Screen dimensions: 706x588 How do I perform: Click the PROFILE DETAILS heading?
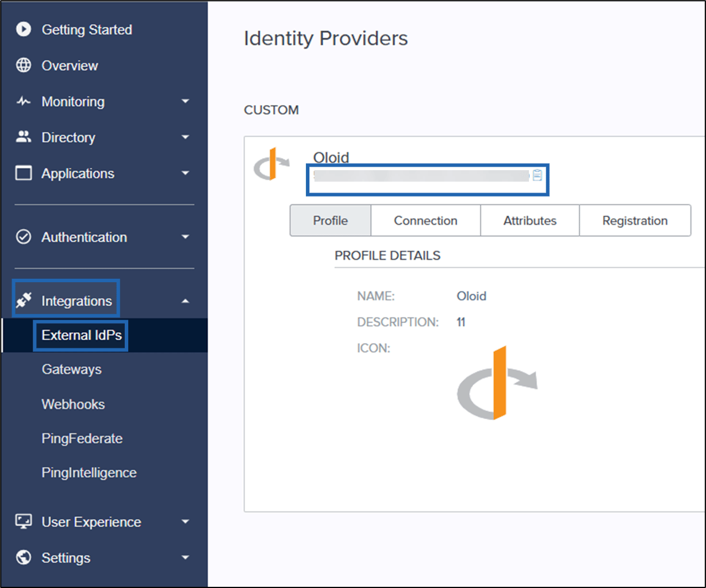(x=387, y=256)
